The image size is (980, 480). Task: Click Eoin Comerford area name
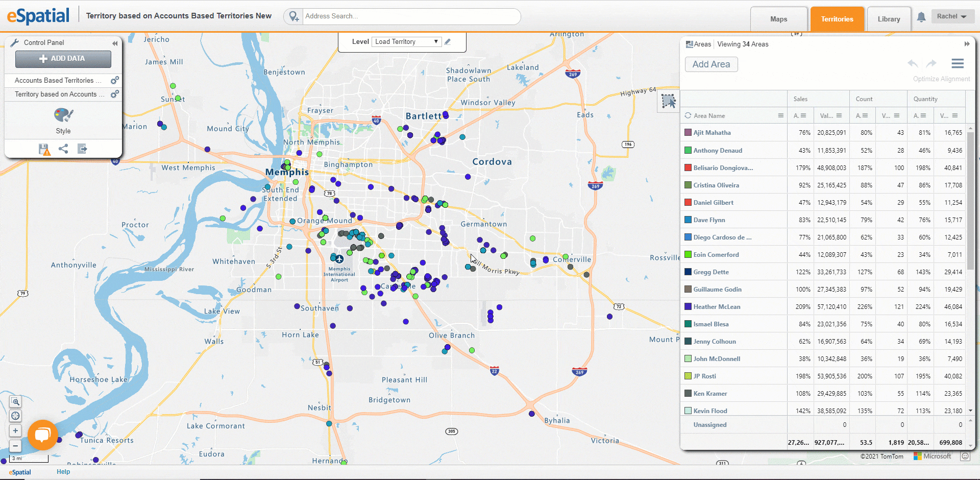[x=716, y=255]
